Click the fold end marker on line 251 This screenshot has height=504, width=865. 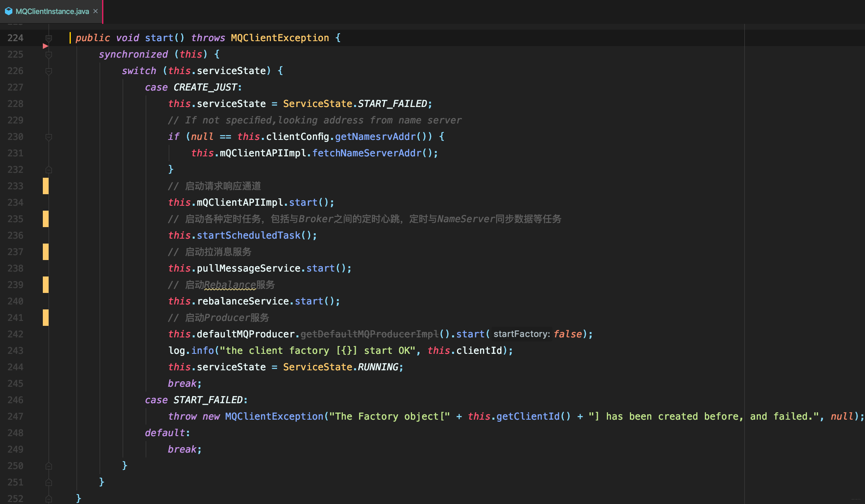(49, 482)
